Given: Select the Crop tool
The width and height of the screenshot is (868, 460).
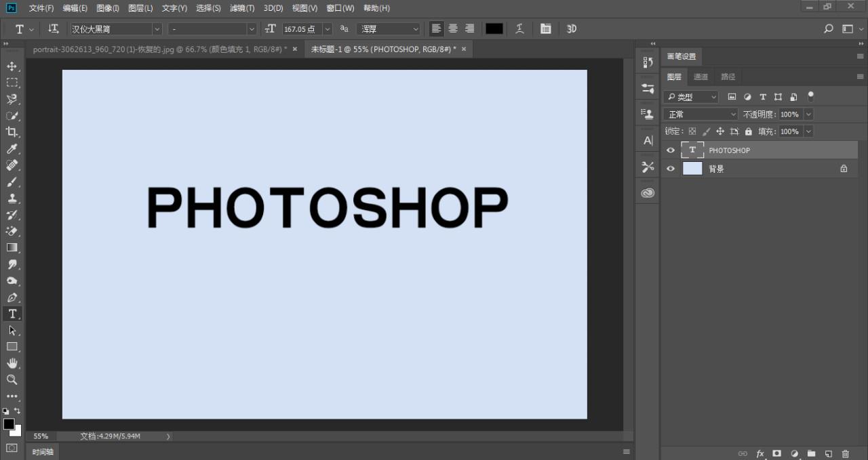Looking at the screenshot, I should point(12,132).
